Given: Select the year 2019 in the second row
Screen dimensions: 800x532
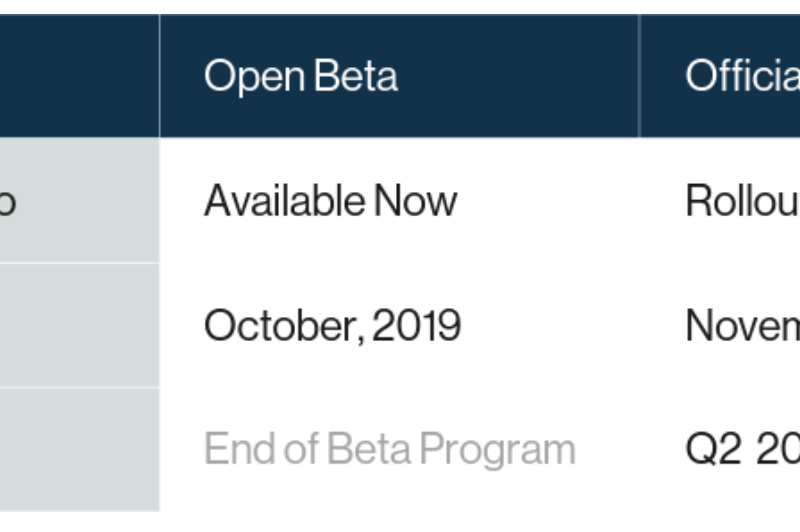Looking at the screenshot, I should [x=417, y=326].
